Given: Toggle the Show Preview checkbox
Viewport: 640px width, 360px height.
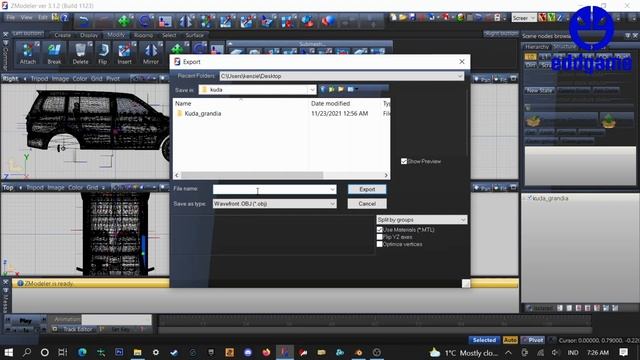Looking at the screenshot, I should (x=404, y=161).
